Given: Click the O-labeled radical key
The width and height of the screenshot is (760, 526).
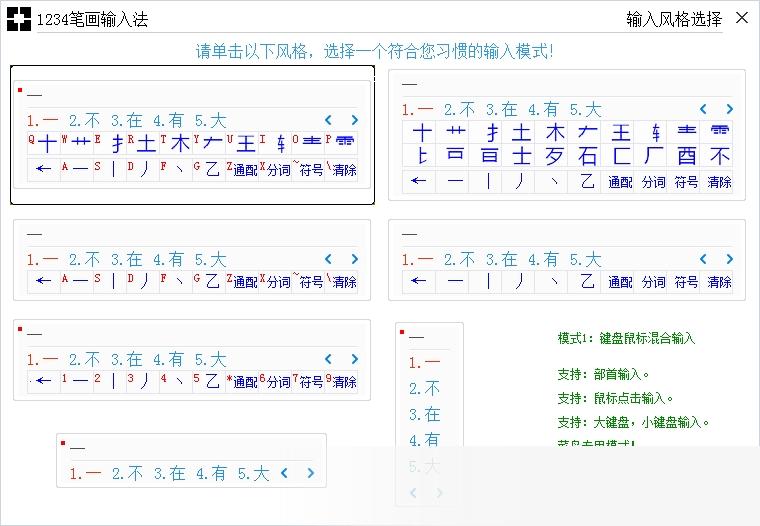Looking at the screenshot, I should 307,143.
